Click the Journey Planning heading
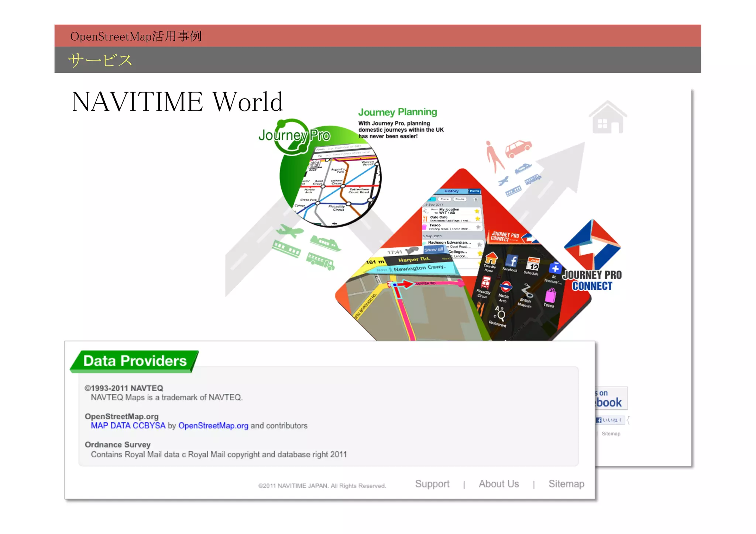The height and width of the screenshot is (534, 756). pos(398,112)
